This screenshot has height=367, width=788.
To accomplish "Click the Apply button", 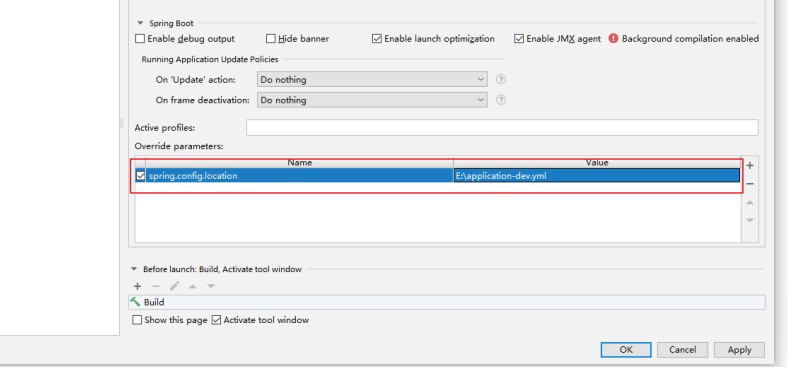I will tap(739, 350).
